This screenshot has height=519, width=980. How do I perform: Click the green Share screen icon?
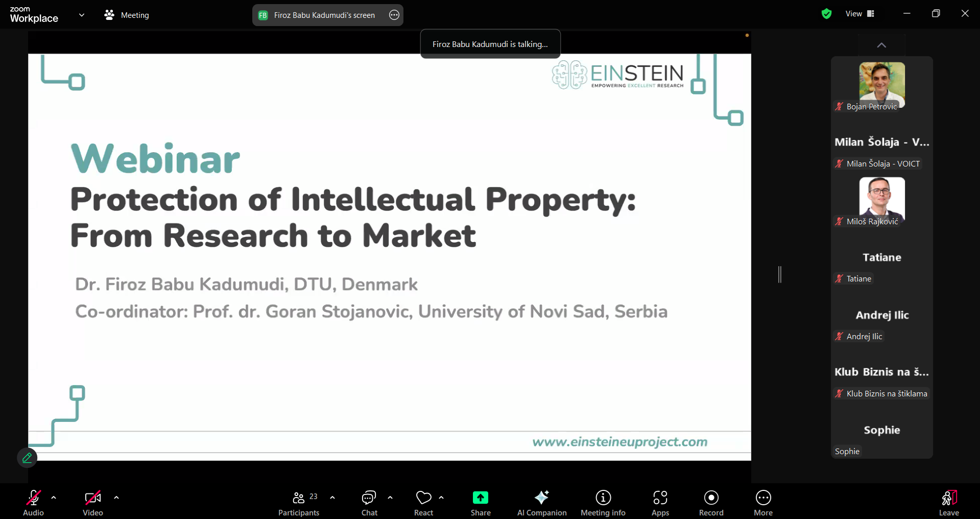point(481,498)
